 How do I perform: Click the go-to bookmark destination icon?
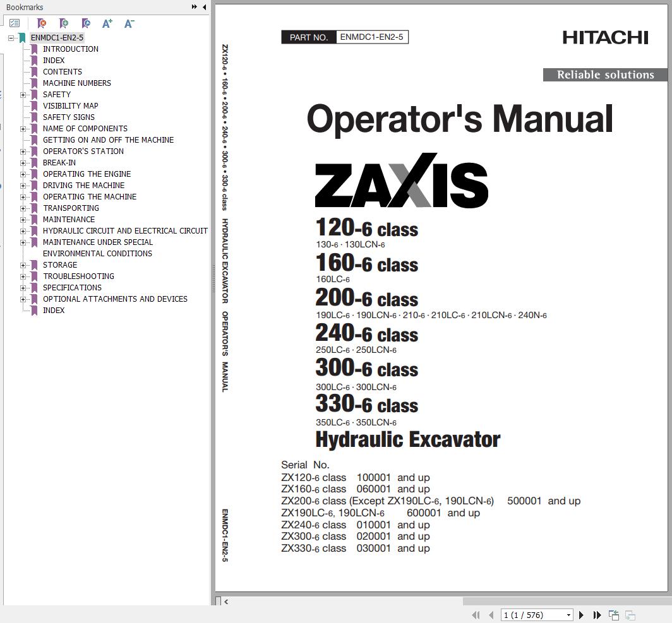(86, 23)
